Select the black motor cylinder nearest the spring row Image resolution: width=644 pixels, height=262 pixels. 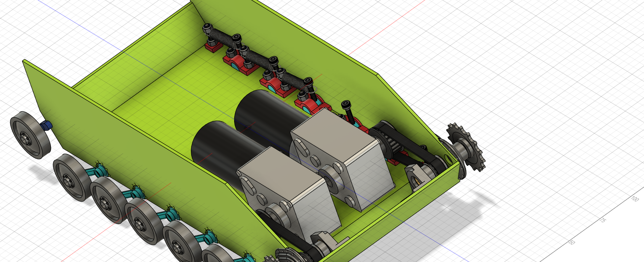coord(268,118)
